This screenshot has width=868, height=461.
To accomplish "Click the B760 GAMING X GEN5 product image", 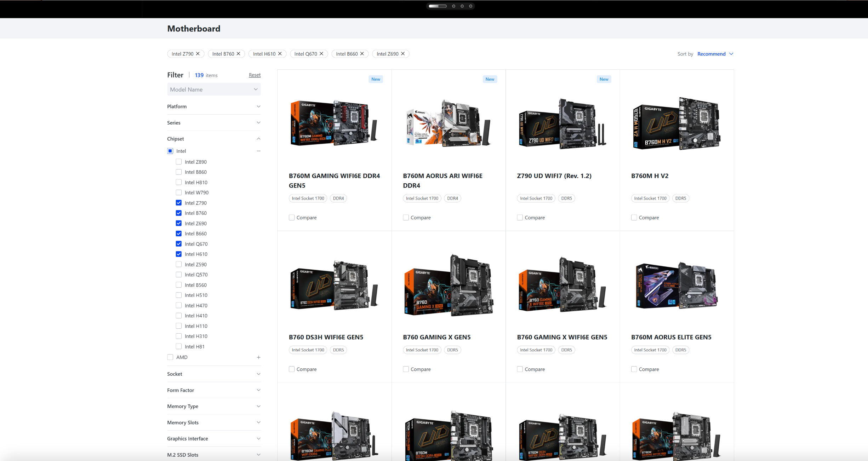I will [x=449, y=285].
